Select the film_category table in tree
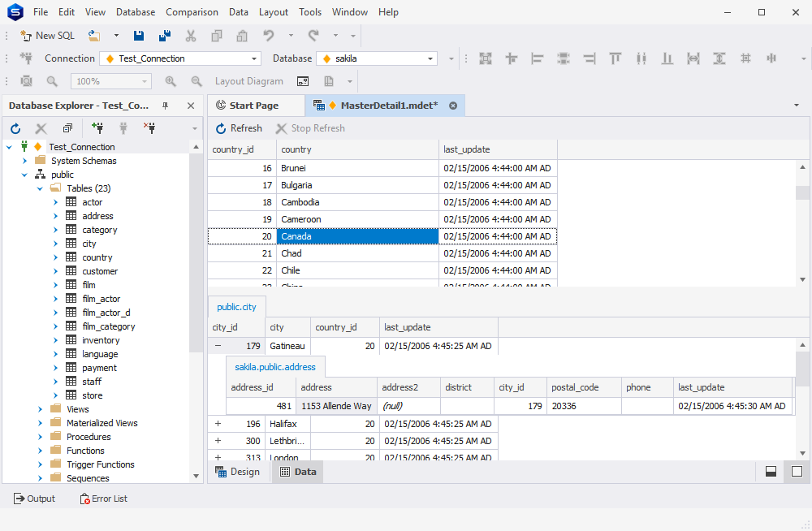 [x=108, y=326]
